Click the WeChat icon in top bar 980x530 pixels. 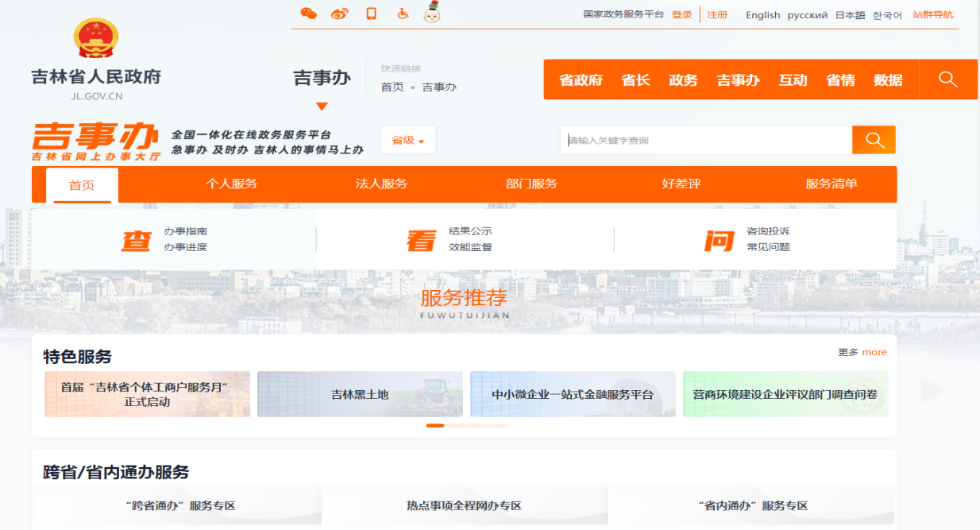coord(308,14)
